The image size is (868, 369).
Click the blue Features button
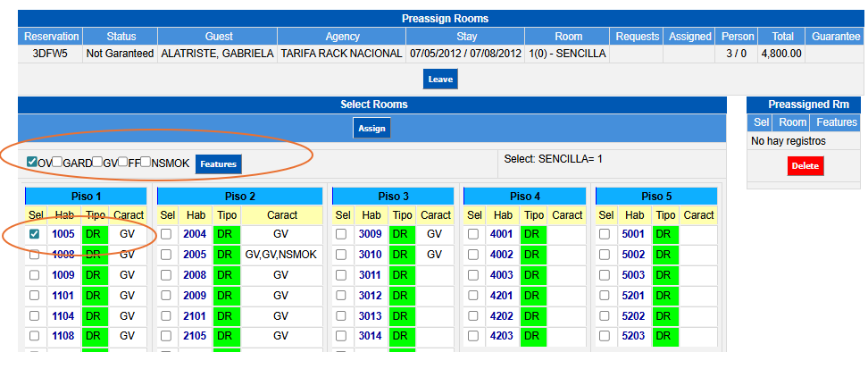click(x=218, y=164)
